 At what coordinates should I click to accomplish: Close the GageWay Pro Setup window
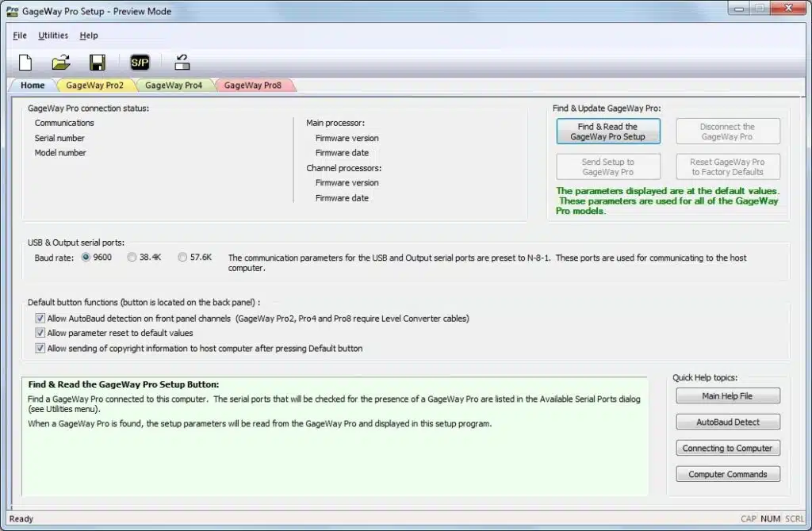coord(788,8)
